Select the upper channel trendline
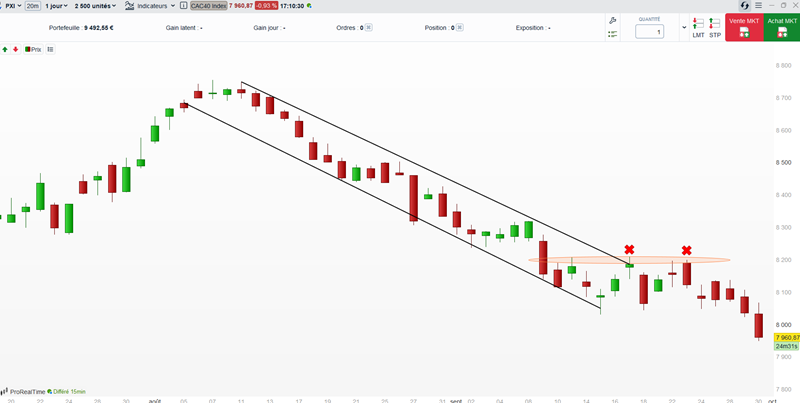This screenshot has width=800, height=403. click(x=435, y=173)
